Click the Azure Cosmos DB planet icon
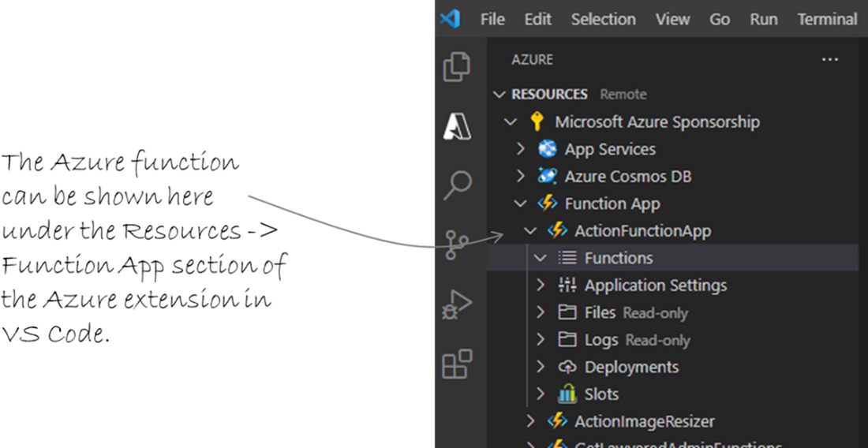Screen dimensions: 868x448 pos(548,177)
